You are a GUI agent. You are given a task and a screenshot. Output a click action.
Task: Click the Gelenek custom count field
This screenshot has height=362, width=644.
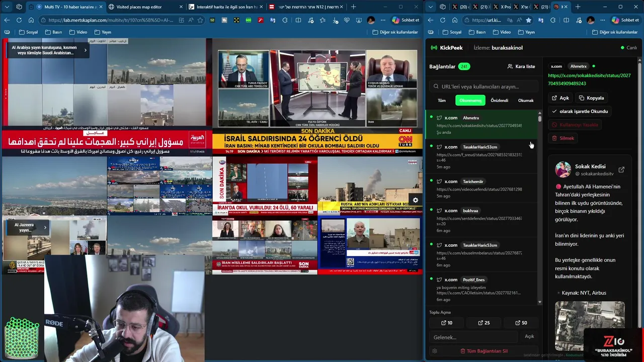[x=473, y=337]
